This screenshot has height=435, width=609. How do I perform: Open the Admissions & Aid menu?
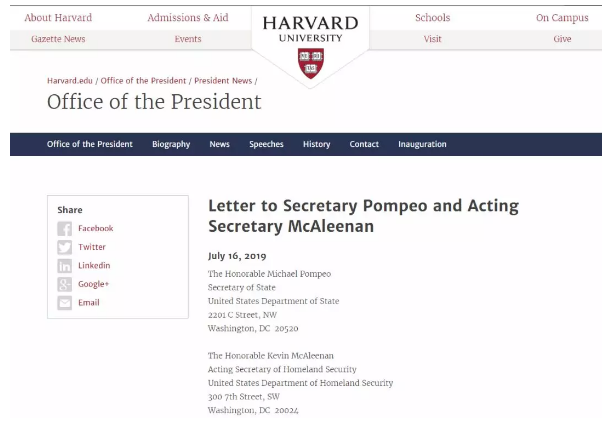(x=187, y=18)
